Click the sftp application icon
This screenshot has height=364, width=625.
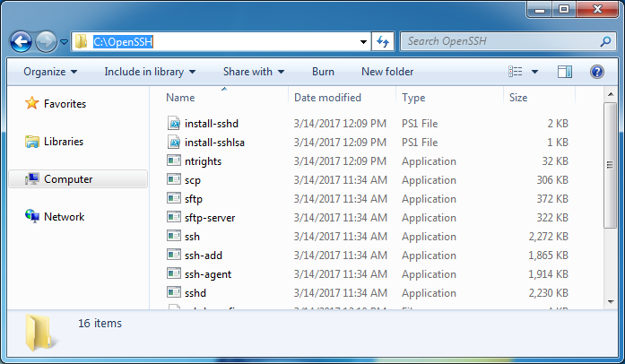click(x=174, y=198)
